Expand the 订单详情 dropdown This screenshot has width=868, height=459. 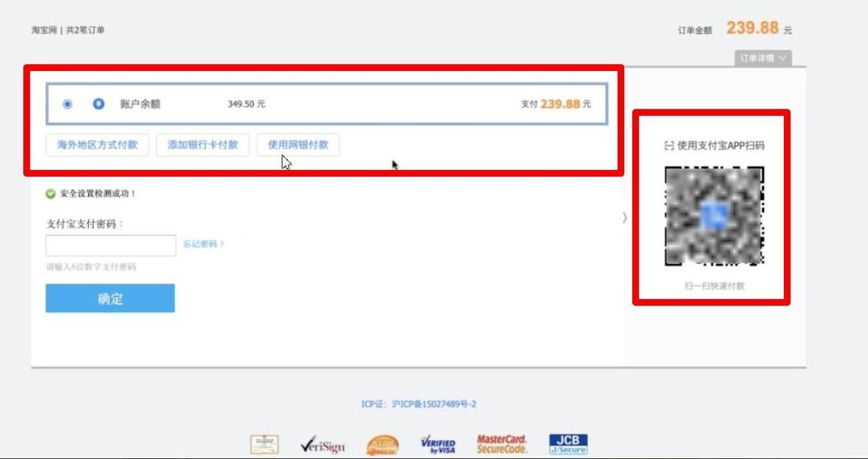coord(763,58)
